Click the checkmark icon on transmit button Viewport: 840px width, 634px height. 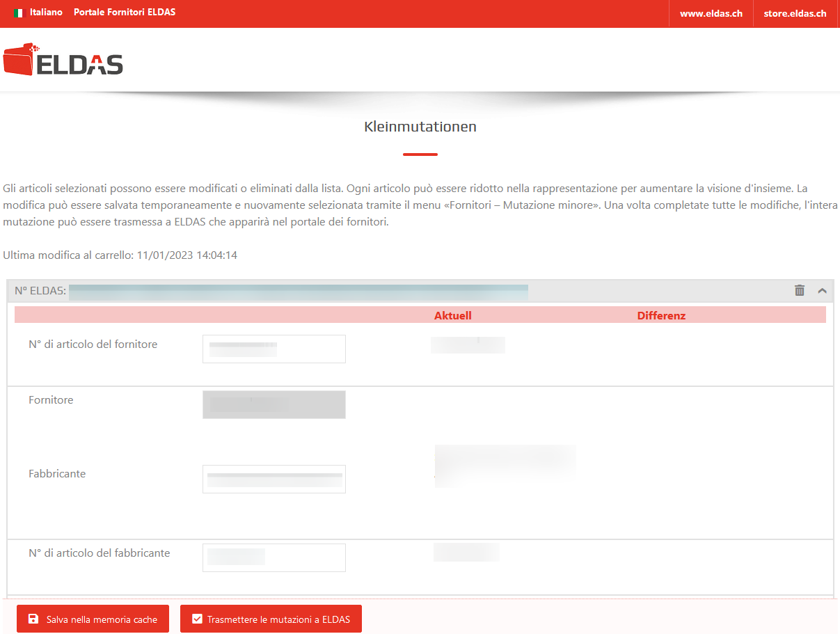click(x=197, y=619)
